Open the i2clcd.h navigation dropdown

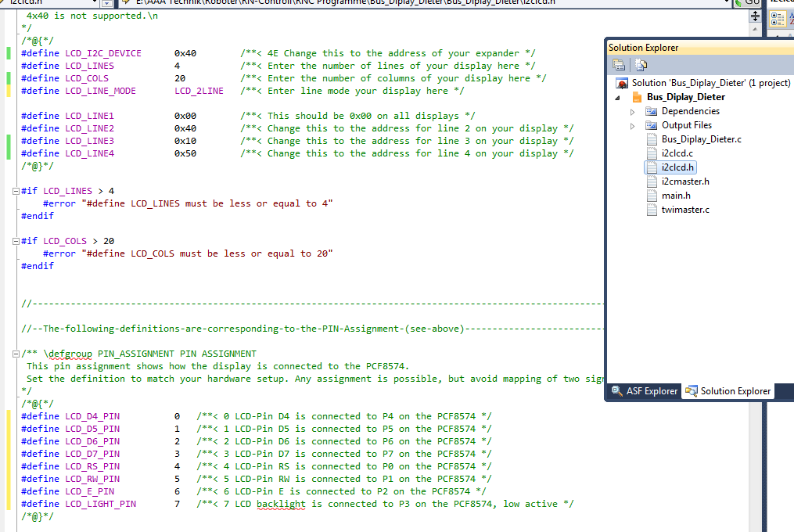[x=95, y=2]
